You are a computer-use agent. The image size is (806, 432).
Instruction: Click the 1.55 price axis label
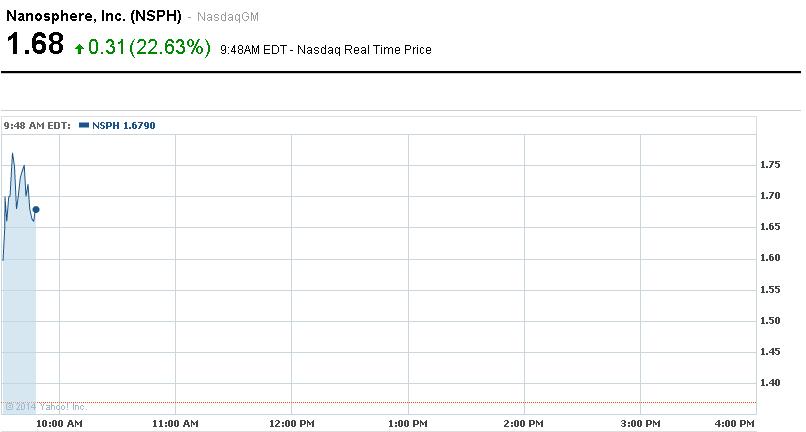[x=770, y=289]
